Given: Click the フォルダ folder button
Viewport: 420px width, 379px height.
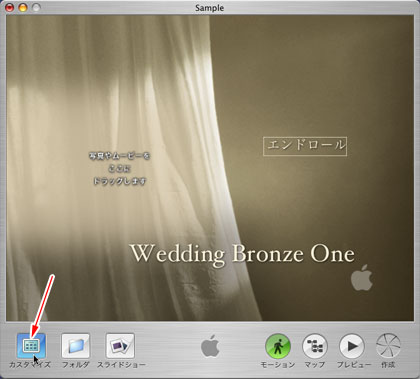Looking at the screenshot, I should point(76,346).
